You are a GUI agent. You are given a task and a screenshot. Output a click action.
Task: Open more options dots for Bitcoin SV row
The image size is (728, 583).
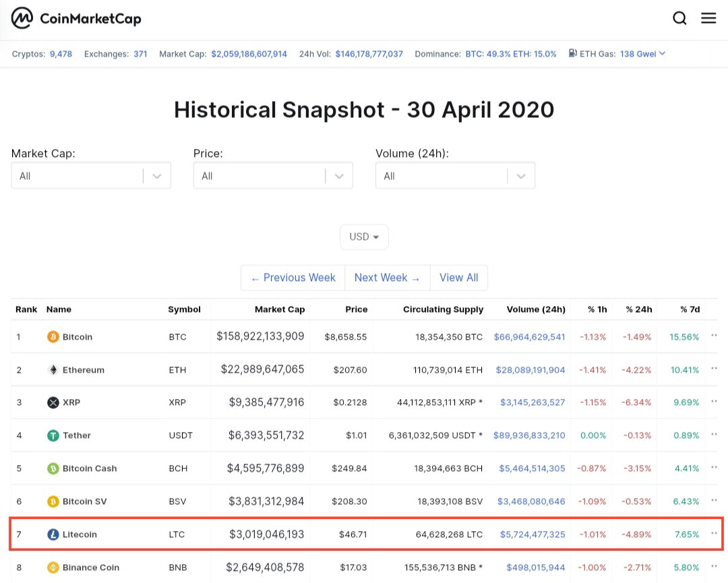pyautogui.click(x=714, y=500)
